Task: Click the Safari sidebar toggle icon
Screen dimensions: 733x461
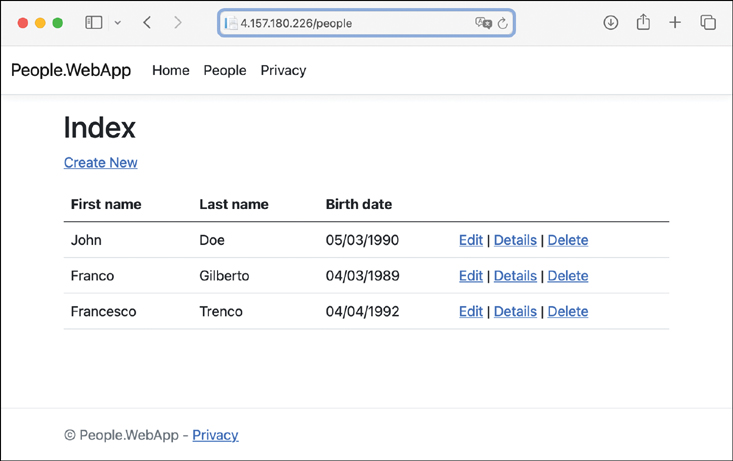Action: coord(93,23)
